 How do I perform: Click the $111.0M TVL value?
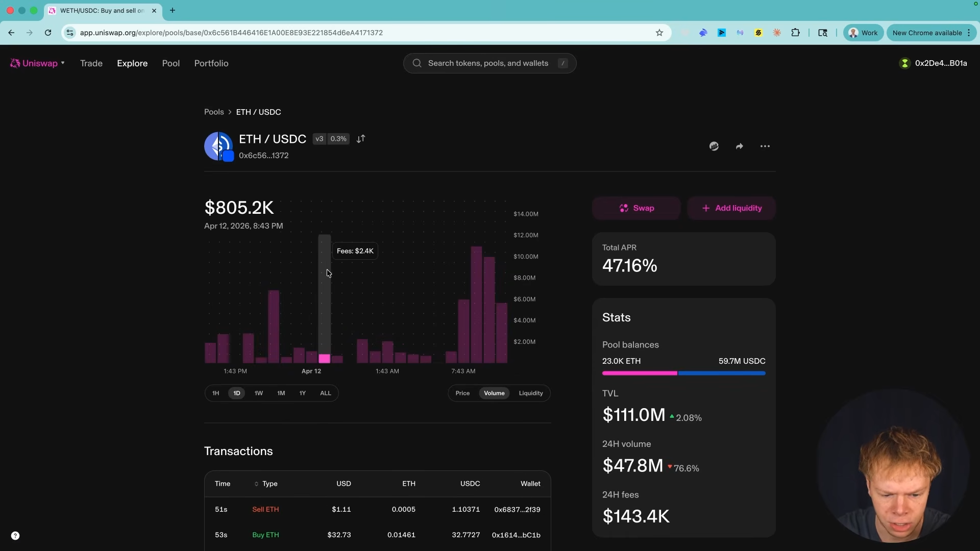point(634,415)
